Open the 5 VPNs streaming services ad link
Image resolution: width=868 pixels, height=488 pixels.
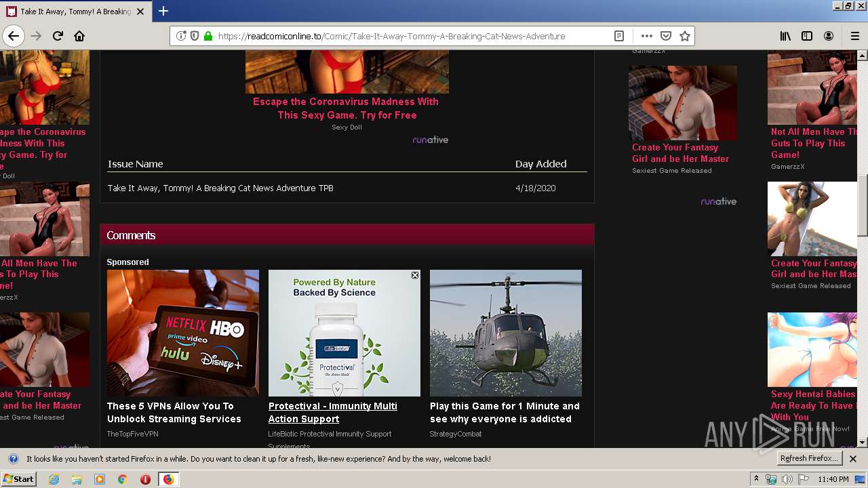tap(174, 412)
